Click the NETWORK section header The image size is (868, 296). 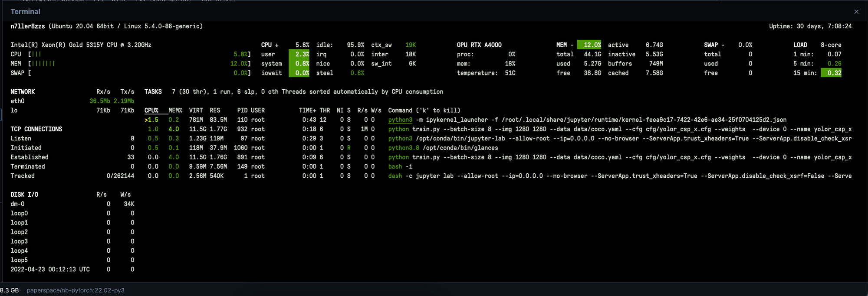(x=23, y=92)
